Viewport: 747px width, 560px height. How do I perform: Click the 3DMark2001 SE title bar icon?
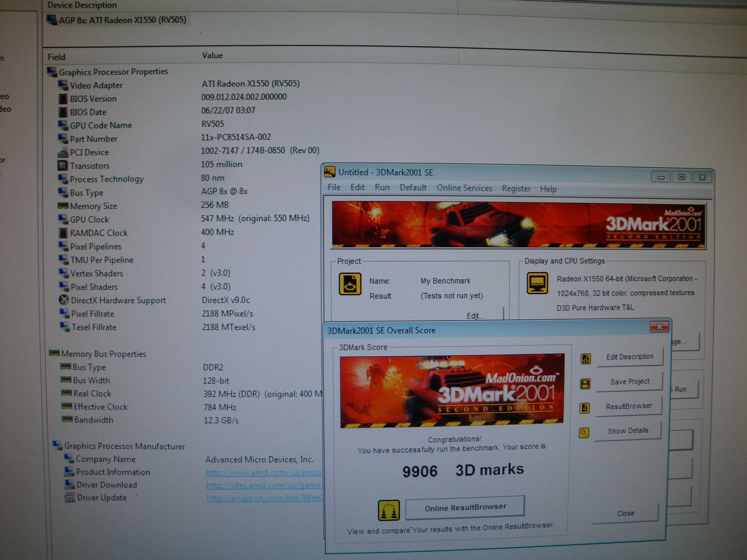click(x=330, y=172)
